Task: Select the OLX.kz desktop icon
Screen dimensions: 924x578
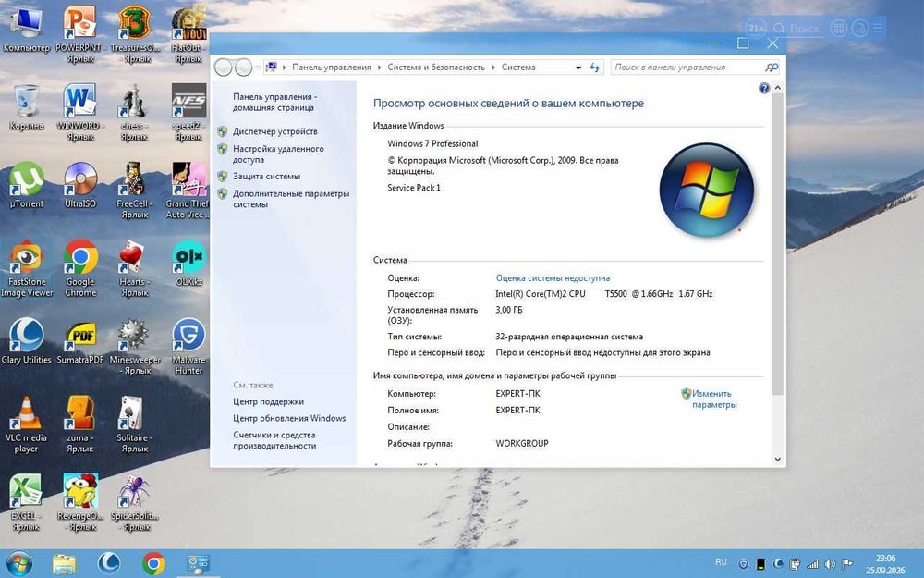Action: (x=188, y=263)
